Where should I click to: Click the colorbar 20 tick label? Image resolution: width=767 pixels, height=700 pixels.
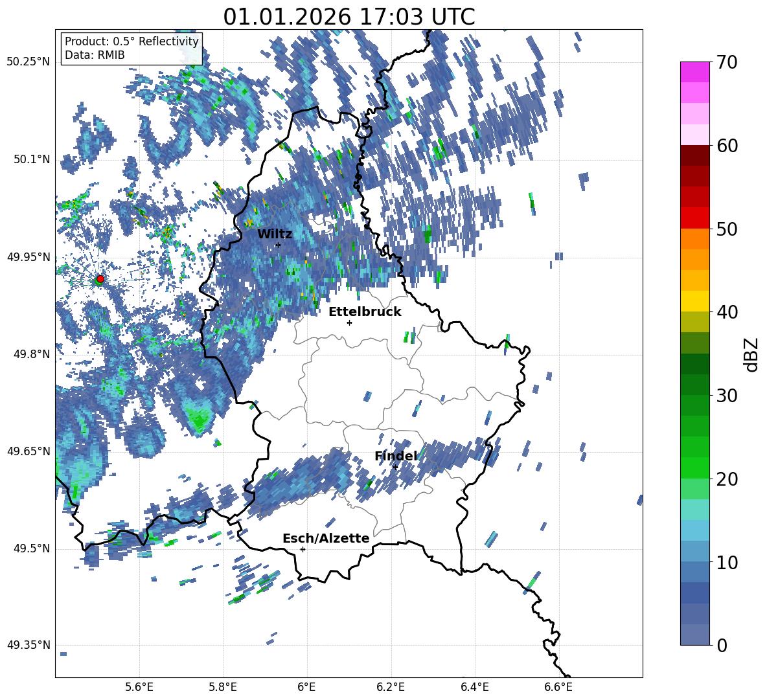point(727,479)
